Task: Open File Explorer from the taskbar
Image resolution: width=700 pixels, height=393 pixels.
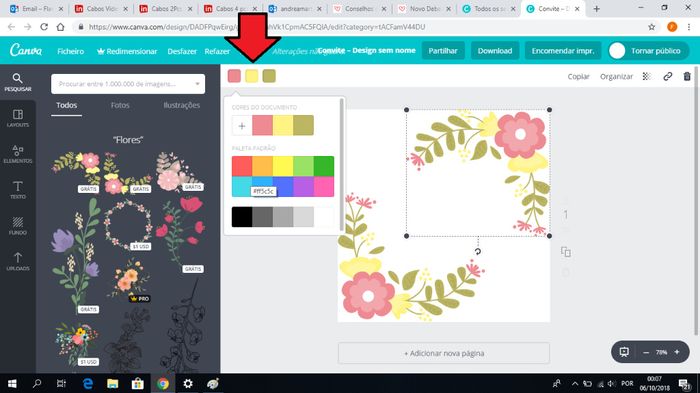Action: [x=112, y=383]
